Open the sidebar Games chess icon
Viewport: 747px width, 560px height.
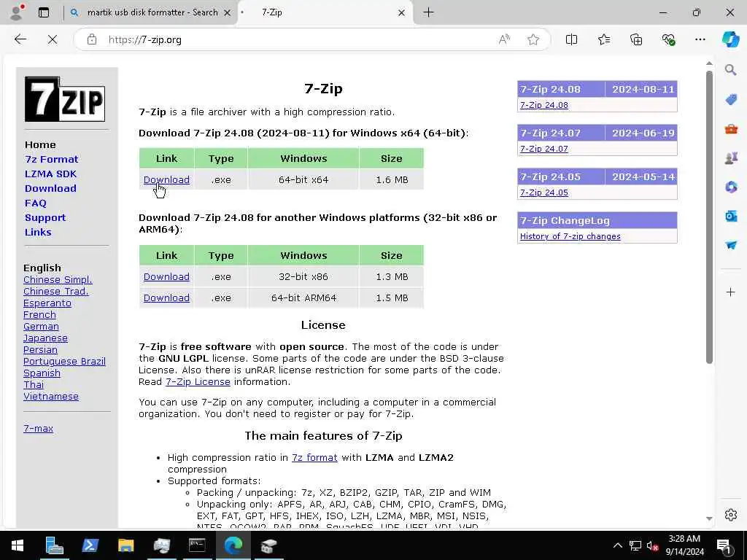coord(731,157)
